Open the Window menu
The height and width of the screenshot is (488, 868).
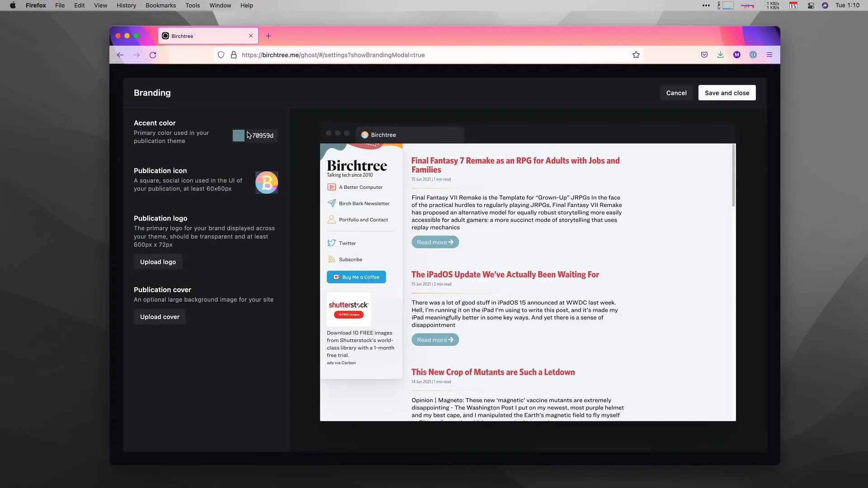coord(220,5)
